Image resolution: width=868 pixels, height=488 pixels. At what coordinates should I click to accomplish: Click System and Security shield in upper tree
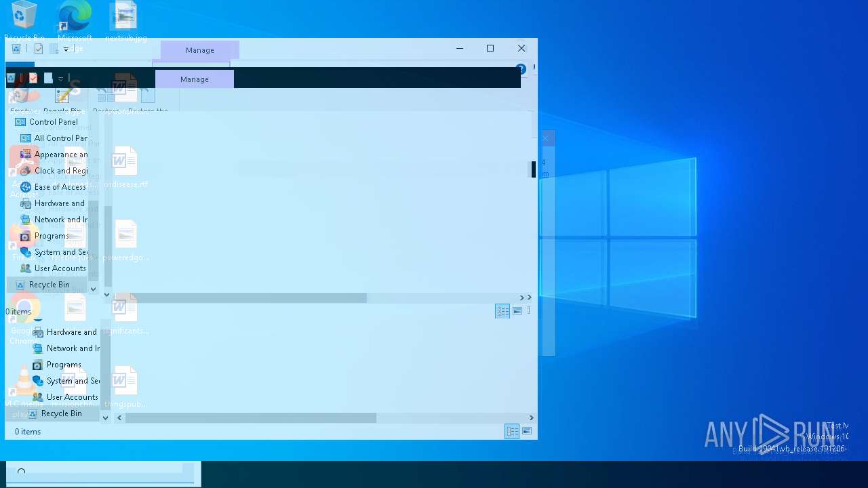click(26, 252)
